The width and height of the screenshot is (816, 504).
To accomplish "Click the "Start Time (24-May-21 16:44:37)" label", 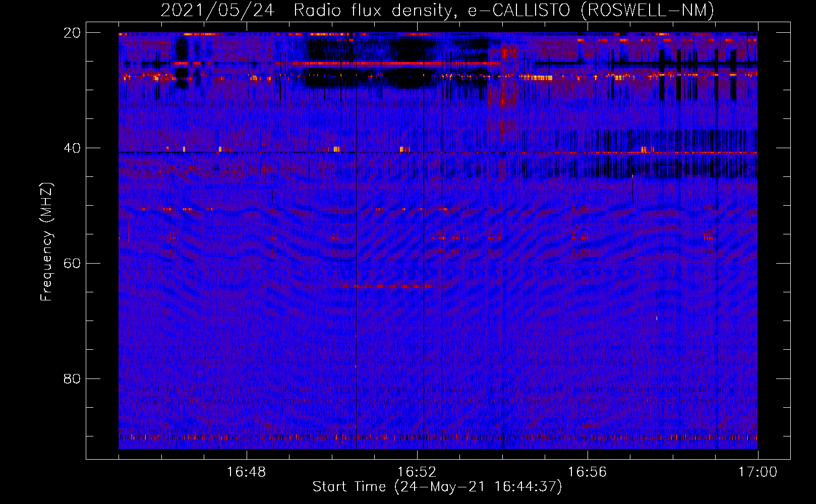I will tap(437, 487).
